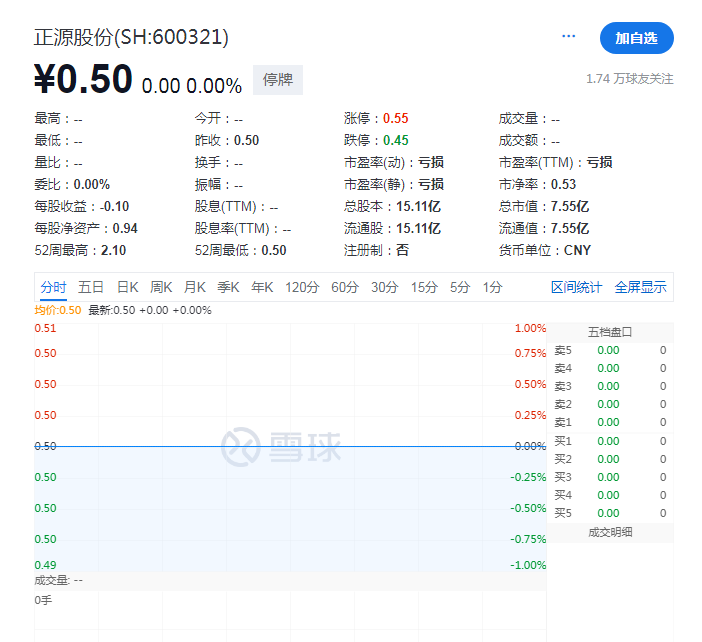Select the 月K monthly chart tab

coord(195,287)
